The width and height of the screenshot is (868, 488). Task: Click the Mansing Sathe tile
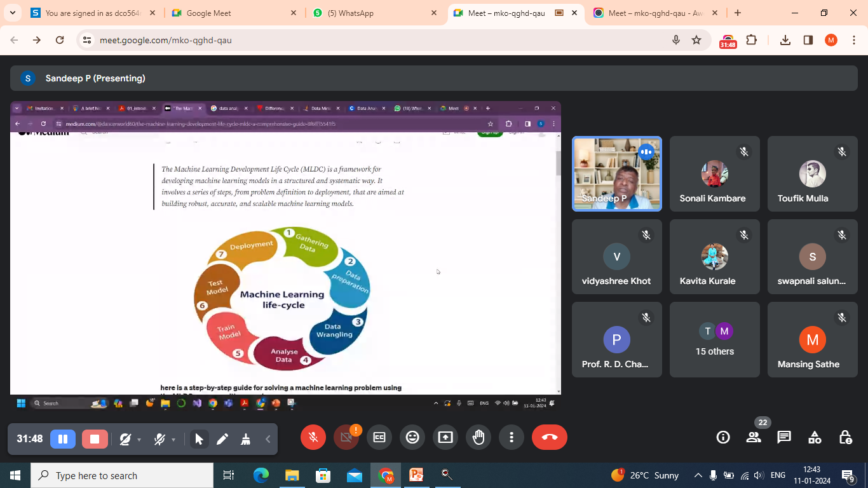813,339
